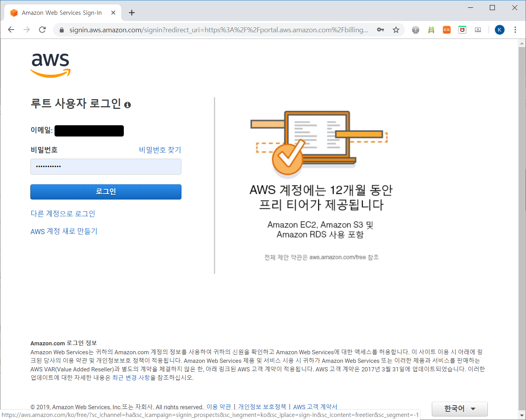Click the aws.amazon.com/free 참조 text
The height and width of the screenshot is (420, 526).
pos(344,257)
